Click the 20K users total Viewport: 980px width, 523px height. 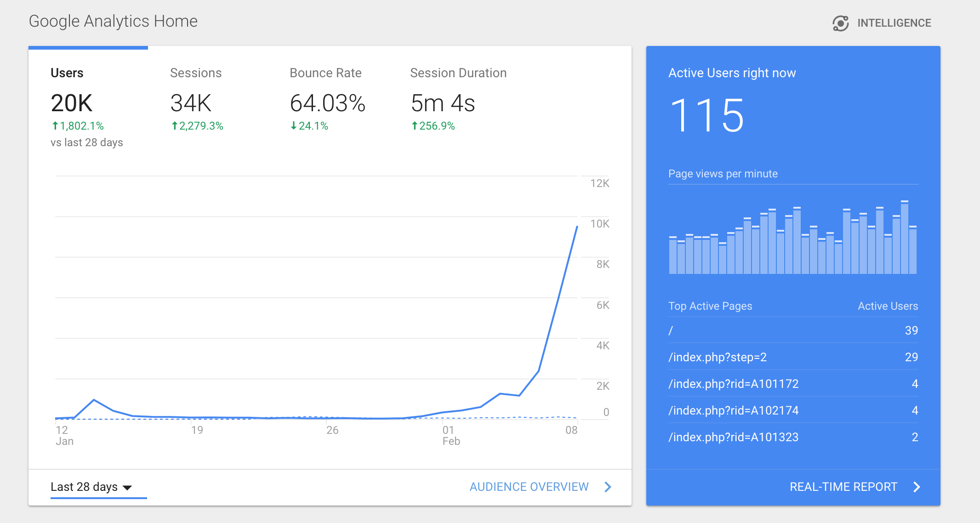pyautogui.click(x=72, y=103)
